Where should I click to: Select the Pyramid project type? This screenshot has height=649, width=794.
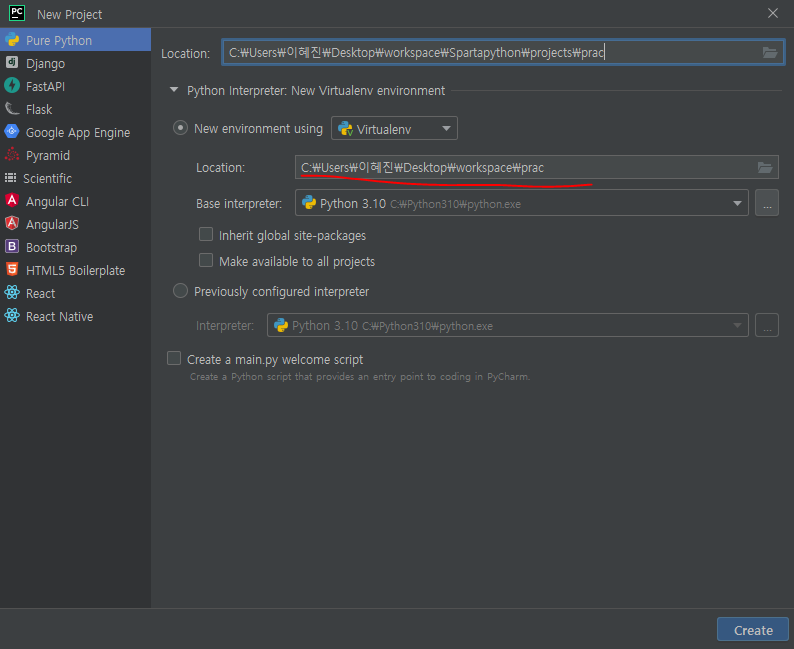[x=75, y=155]
